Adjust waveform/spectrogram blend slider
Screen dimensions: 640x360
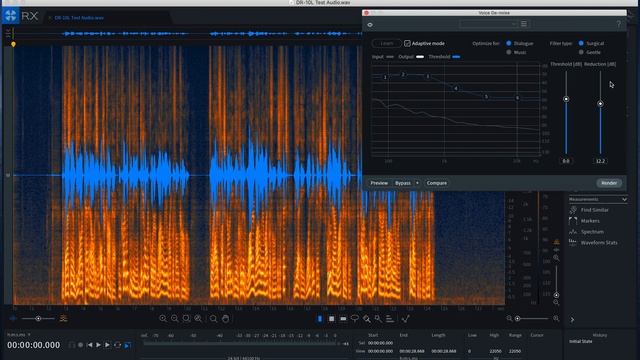click(38, 318)
